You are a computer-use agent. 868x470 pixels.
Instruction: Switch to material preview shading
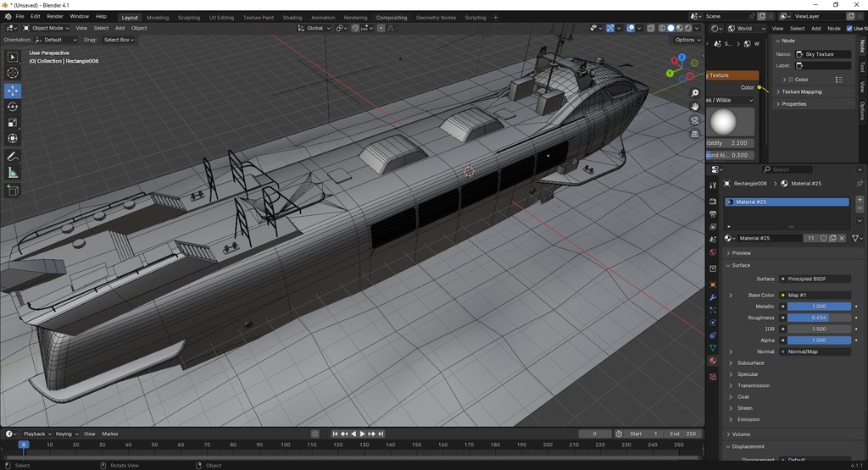point(680,28)
